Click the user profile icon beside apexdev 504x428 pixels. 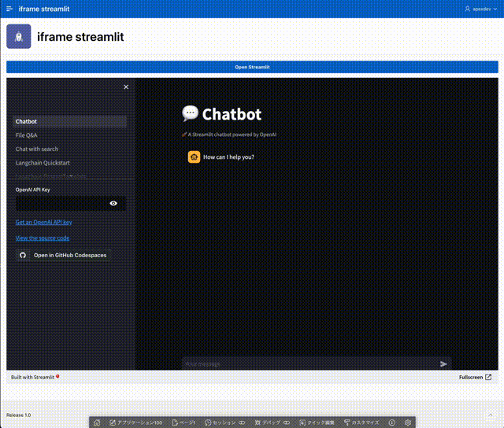point(467,9)
